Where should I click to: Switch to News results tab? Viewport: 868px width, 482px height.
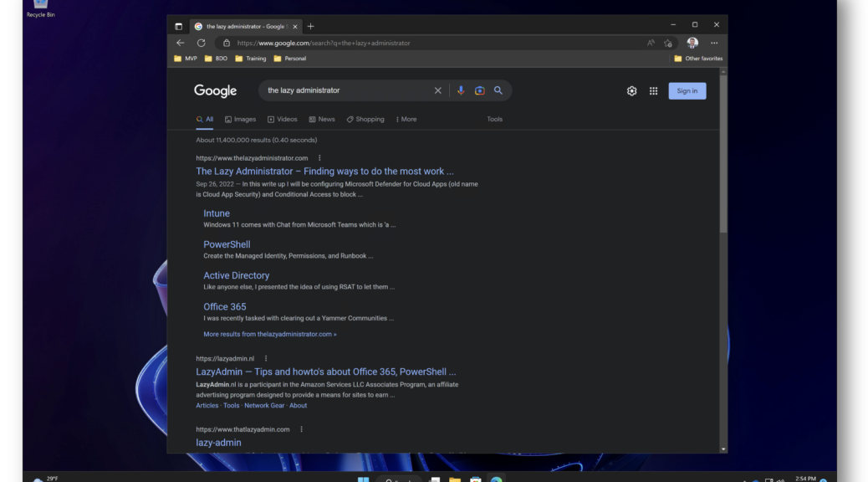click(322, 119)
